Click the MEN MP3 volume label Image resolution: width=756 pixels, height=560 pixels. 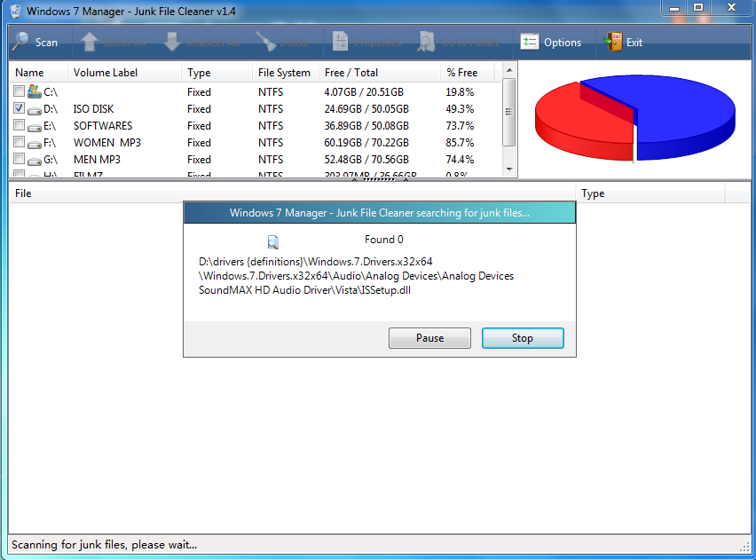click(x=97, y=160)
